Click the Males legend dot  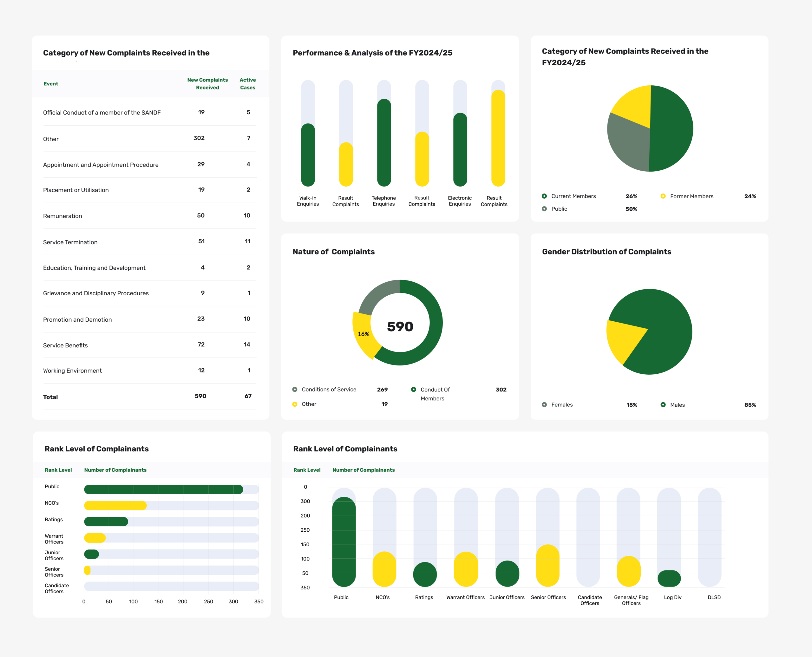click(663, 404)
